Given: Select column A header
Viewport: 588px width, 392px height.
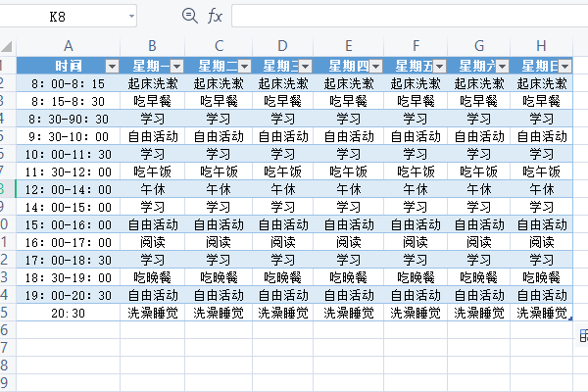Looking at the screenshot, I should click(x=69, y=46).
